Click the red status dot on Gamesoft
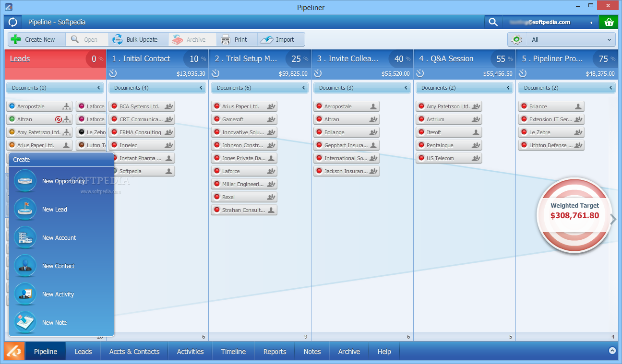This screenshot has width=622, height=364. pos(217,119)
